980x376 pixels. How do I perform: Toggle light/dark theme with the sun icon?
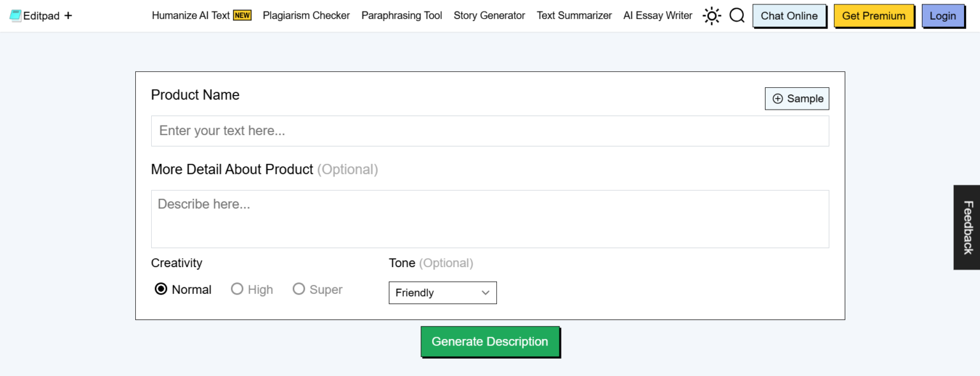point(711,15)
